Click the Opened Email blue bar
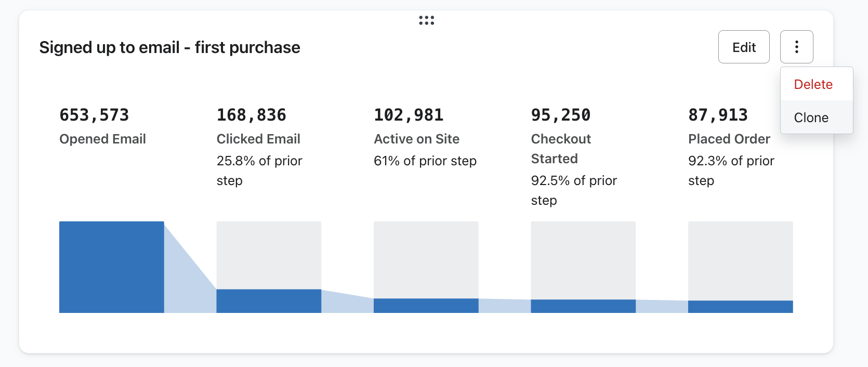 [x=112, y=267]
